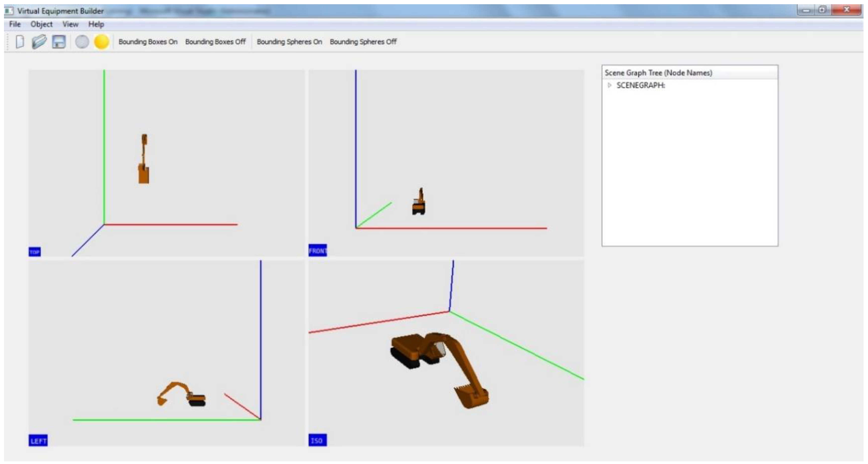Click the Open folder icon
The image size is (868, 464).
tap(39, 42)
